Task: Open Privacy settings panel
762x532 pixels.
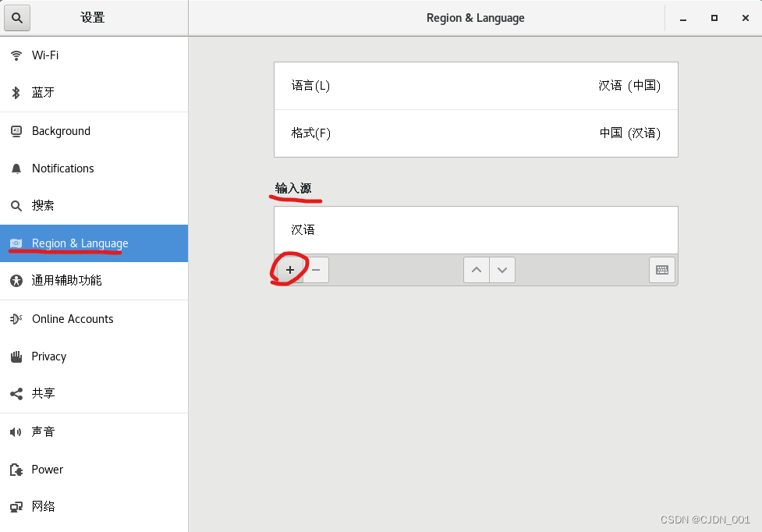Action: tap(94, 356)
